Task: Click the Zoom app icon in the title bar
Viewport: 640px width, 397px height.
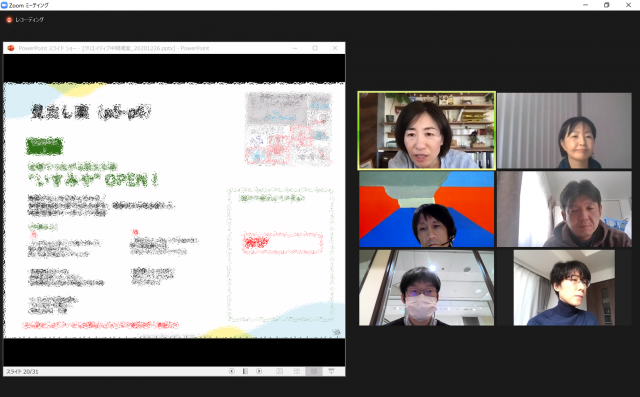Action: click(4, 5)
